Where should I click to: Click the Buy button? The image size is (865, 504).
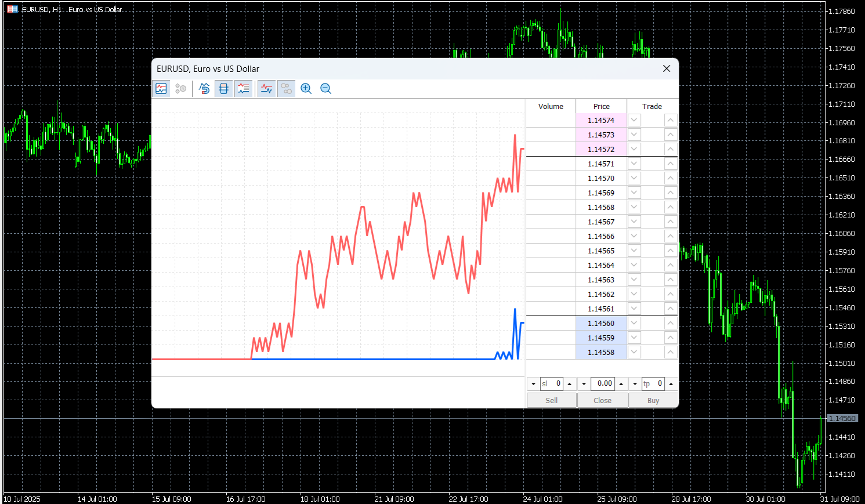[653, 400]
